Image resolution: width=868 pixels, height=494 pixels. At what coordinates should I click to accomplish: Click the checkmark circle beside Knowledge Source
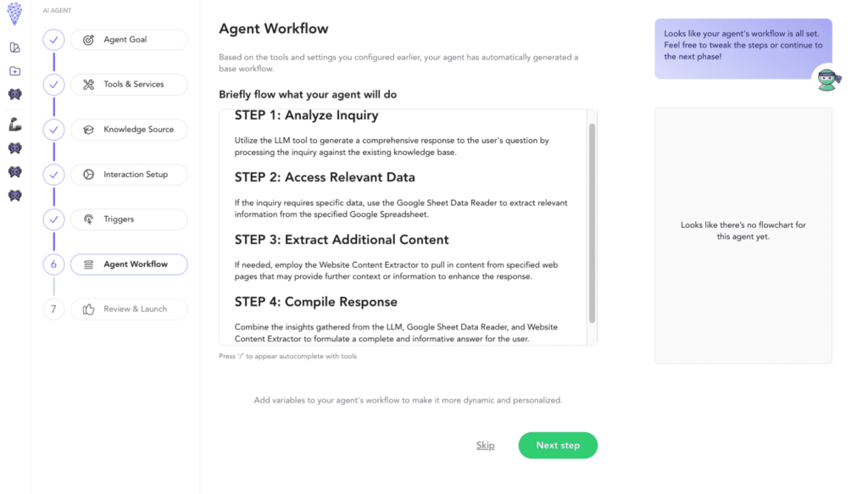tap(53, 129)
